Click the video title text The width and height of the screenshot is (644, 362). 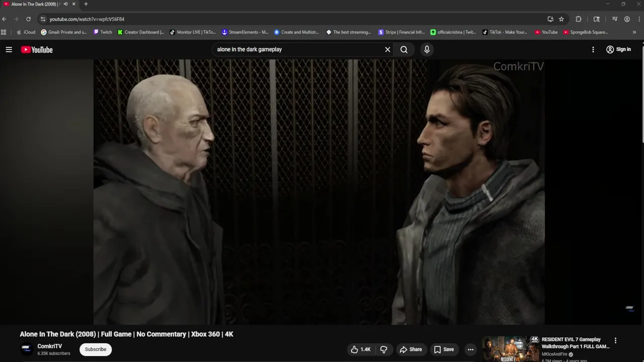coord(126,334)
